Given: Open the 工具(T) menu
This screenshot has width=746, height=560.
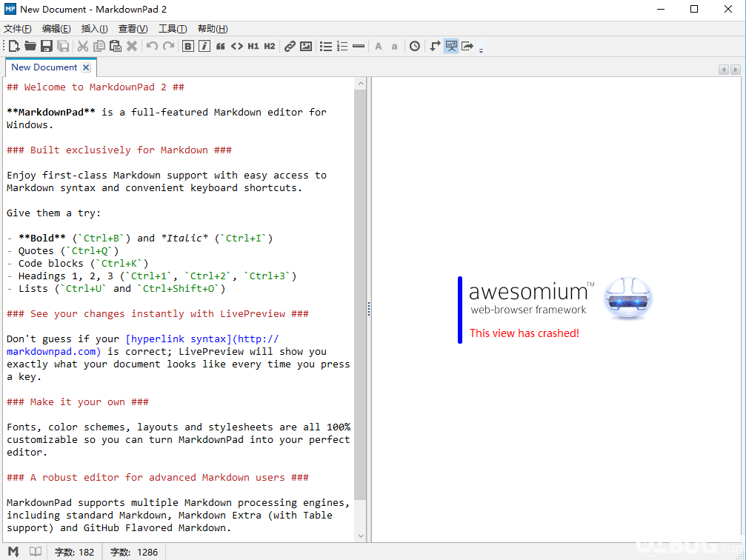Looking at the screenshot, I should tap(173, 29).
